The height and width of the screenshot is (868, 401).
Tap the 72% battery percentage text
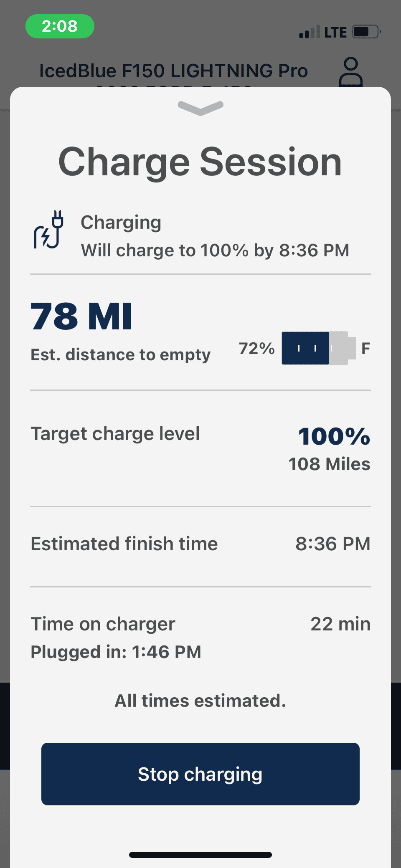tap(256, 348)
